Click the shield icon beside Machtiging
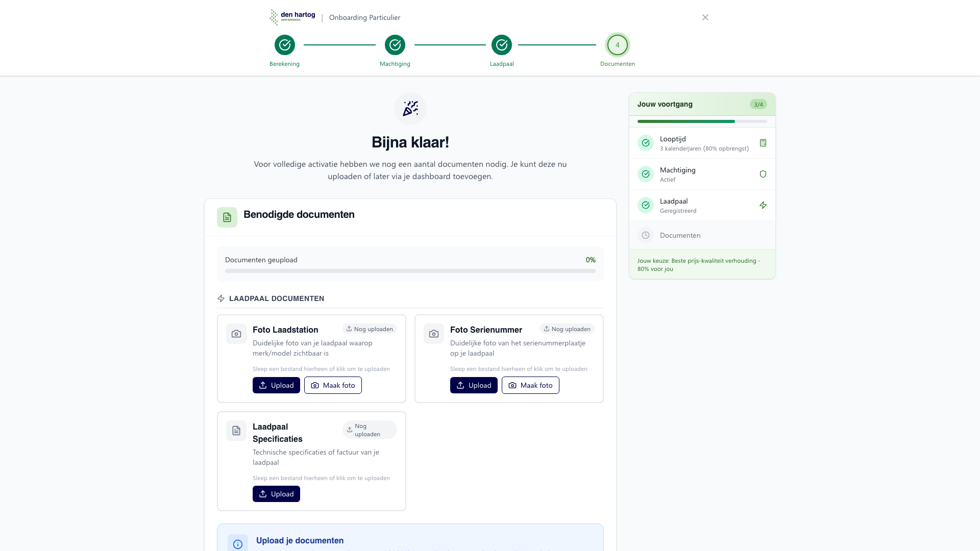The height and width of the screenshot is (551, 980). pos(763,174)
